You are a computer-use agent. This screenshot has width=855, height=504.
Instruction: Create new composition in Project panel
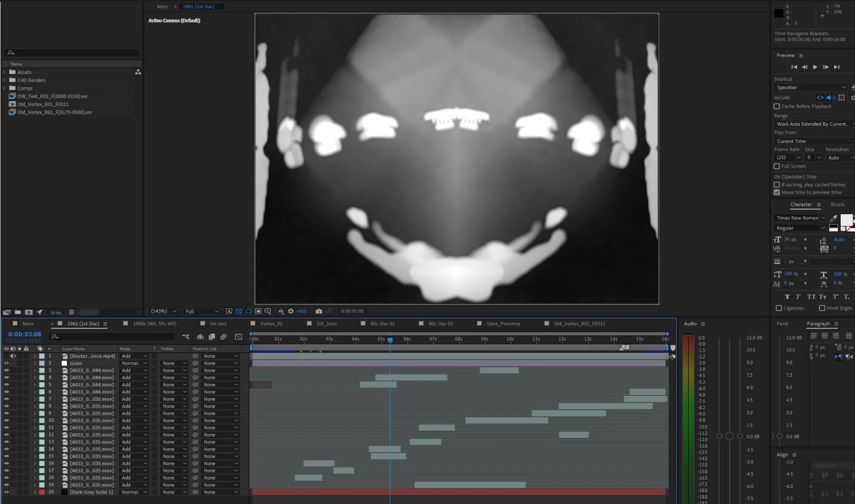[28, 312]
